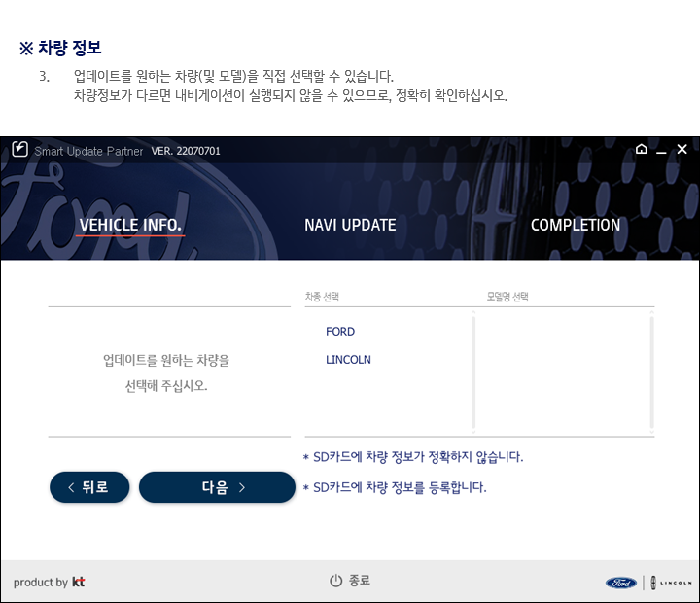Click the vehicle type list scrollbar

pos(473,372)
